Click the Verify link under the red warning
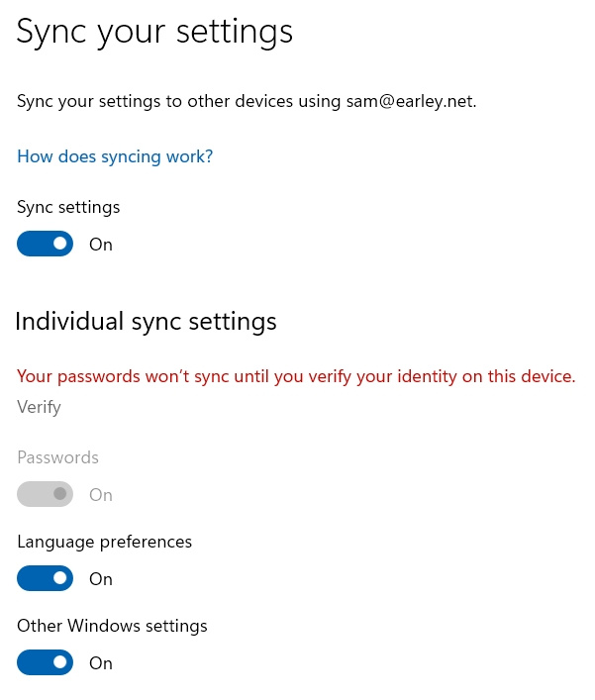Image resolution: width=595 pixels, height=700 pixels. (x=39, y=407)
